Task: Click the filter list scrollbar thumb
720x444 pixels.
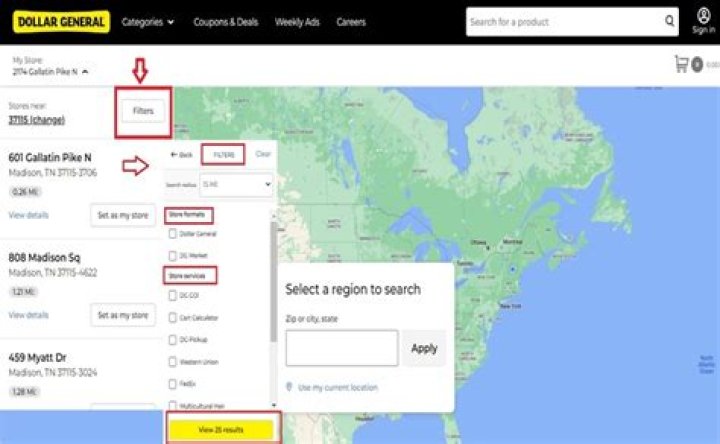Action: point(274,282)
